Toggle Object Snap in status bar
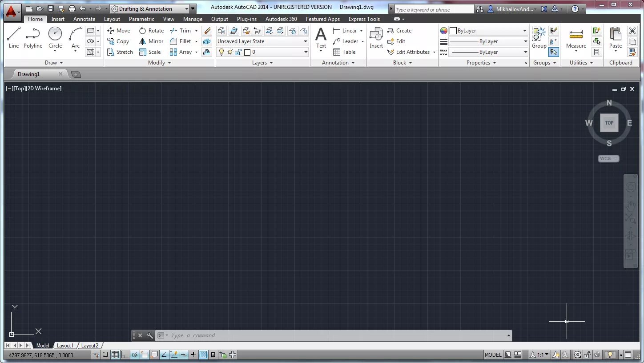644x363 pixels. coord(145,355)
